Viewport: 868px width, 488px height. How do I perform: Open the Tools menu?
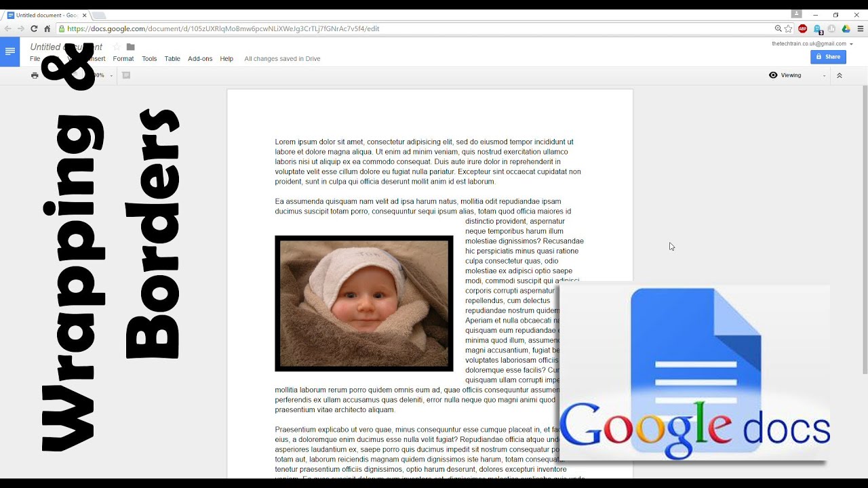point(149,59)
